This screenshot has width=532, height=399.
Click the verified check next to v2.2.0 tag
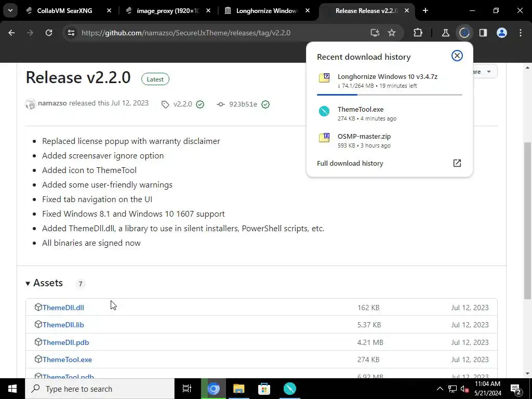click(x=200, y=104)
